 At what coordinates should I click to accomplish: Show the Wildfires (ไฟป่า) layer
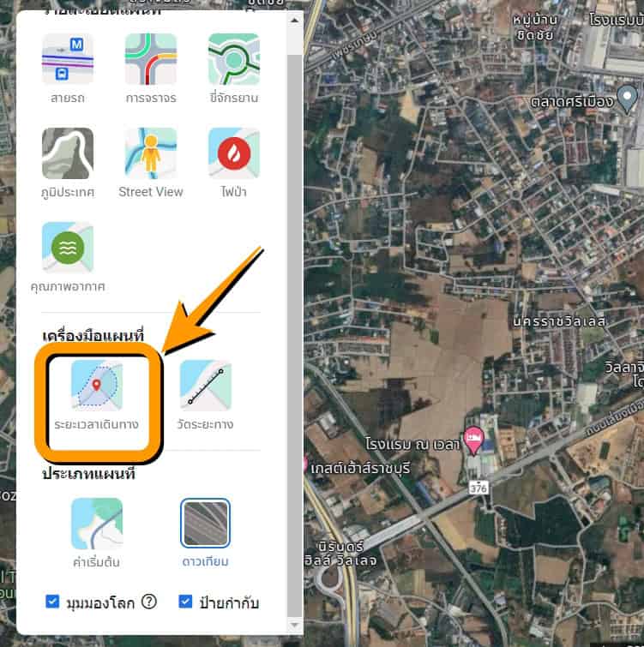pyautogui.click(x=233, y=153)
